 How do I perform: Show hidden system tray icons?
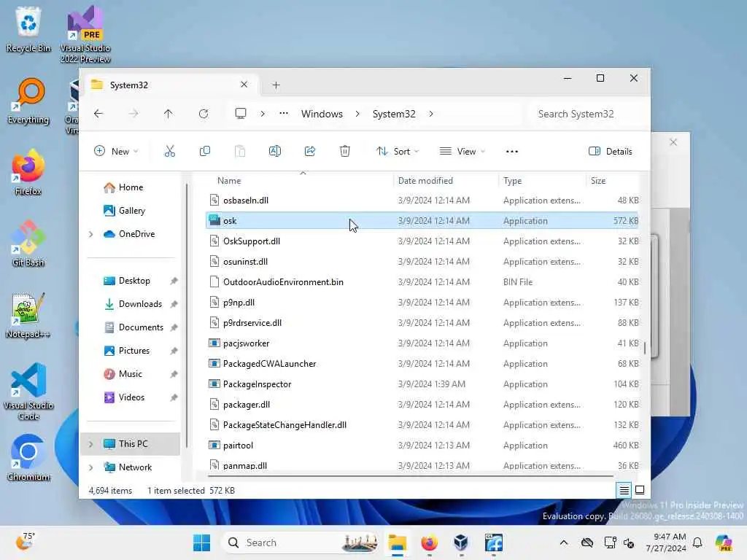pos(564,542)
